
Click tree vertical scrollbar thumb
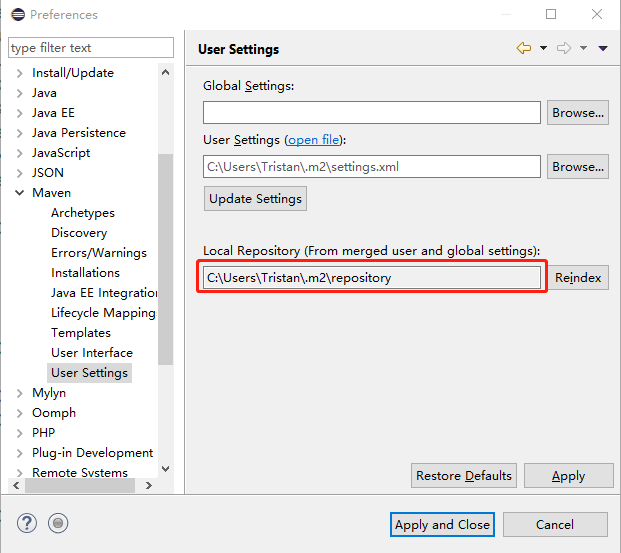[x=166, y=259]
